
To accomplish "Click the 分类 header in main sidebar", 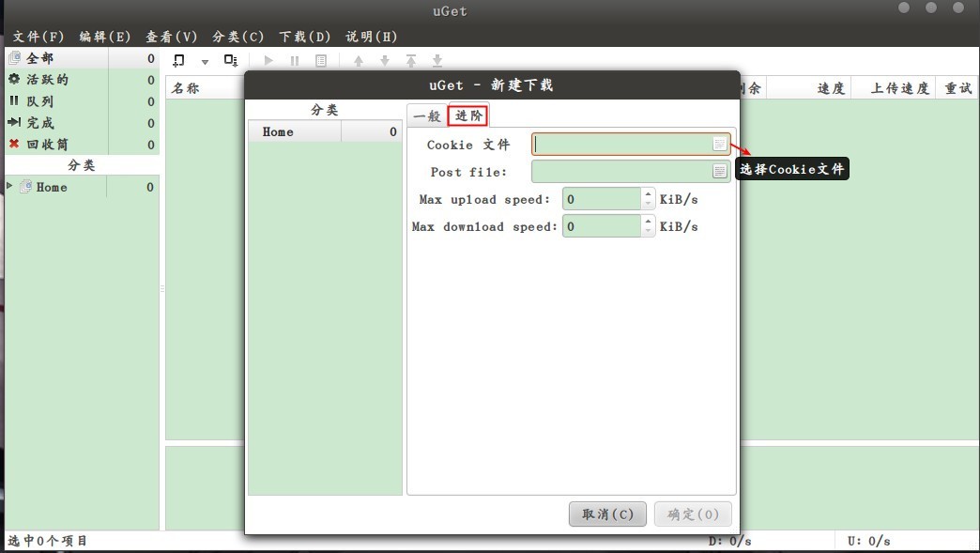I will pyautogui.click(x=82, y=165).
